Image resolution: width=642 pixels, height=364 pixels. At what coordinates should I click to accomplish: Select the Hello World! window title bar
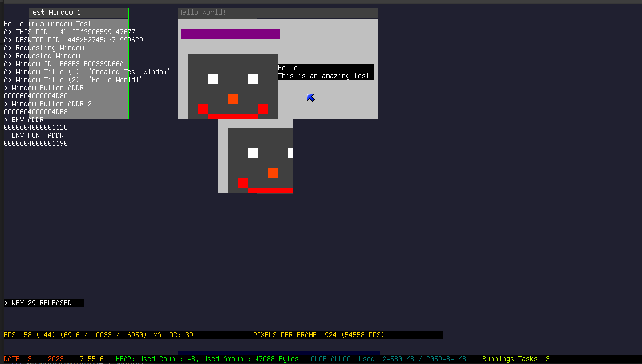277,13
